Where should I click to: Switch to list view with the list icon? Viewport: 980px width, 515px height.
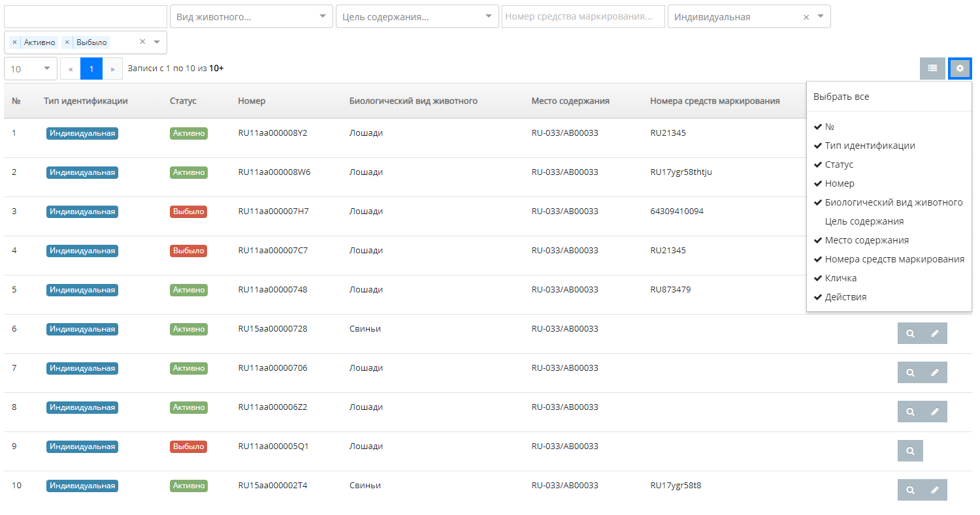pos(932,68)
